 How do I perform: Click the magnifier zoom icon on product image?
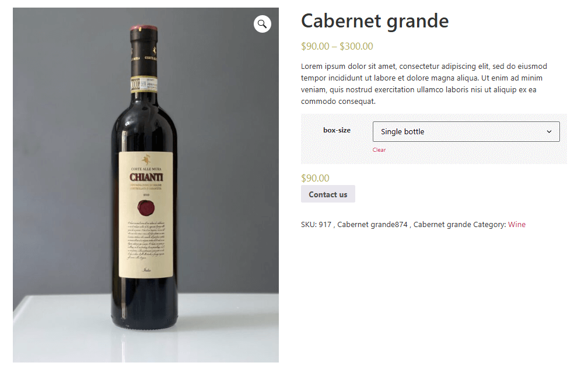tap(262, 24)
